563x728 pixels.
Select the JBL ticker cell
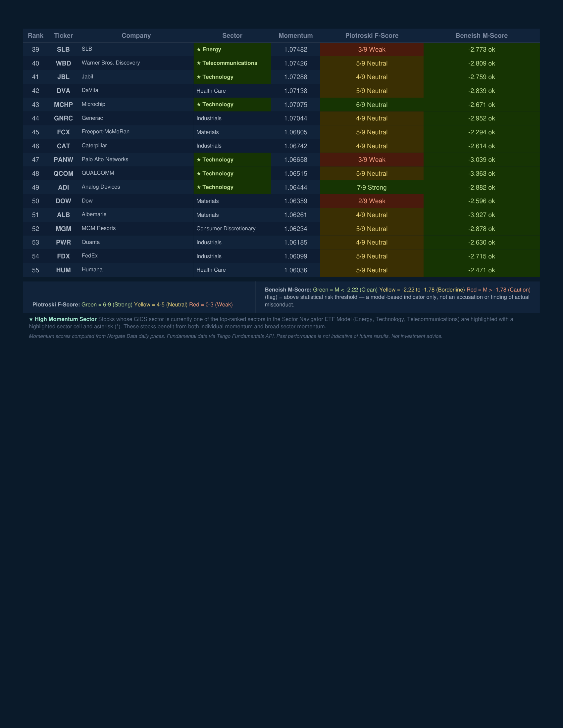63,77
